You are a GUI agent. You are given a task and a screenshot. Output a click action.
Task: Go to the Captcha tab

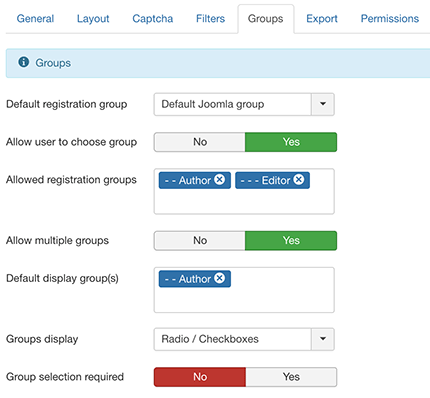pos(153,19)
